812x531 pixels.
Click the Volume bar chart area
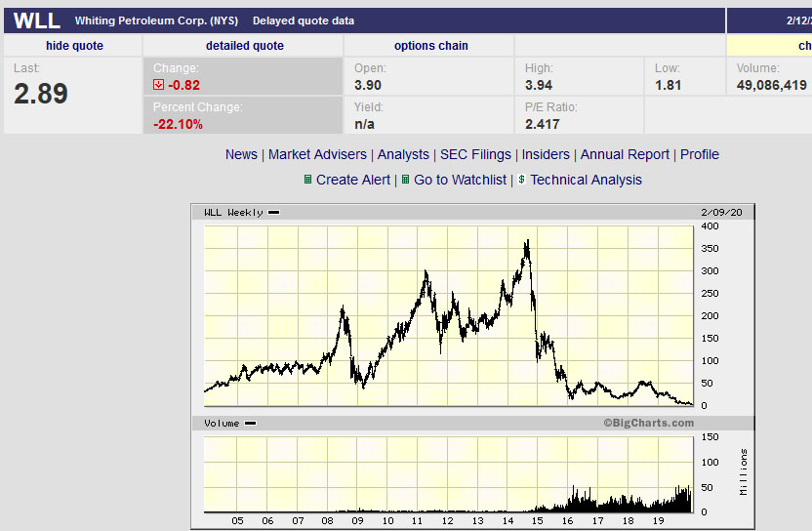pyautogui.click(x=449, y=474)
